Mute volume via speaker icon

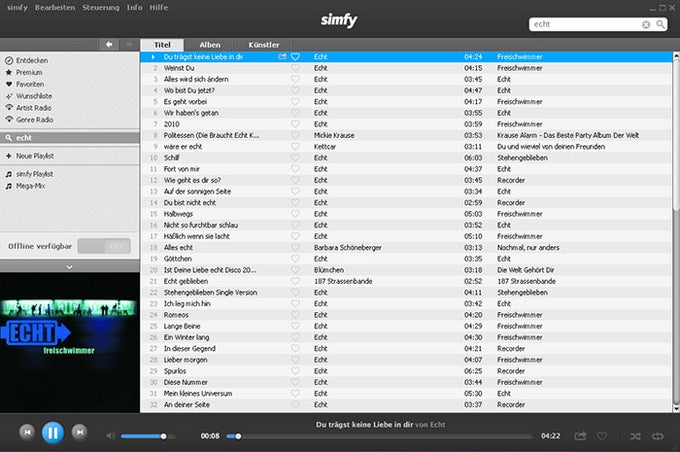coord(111,436)
